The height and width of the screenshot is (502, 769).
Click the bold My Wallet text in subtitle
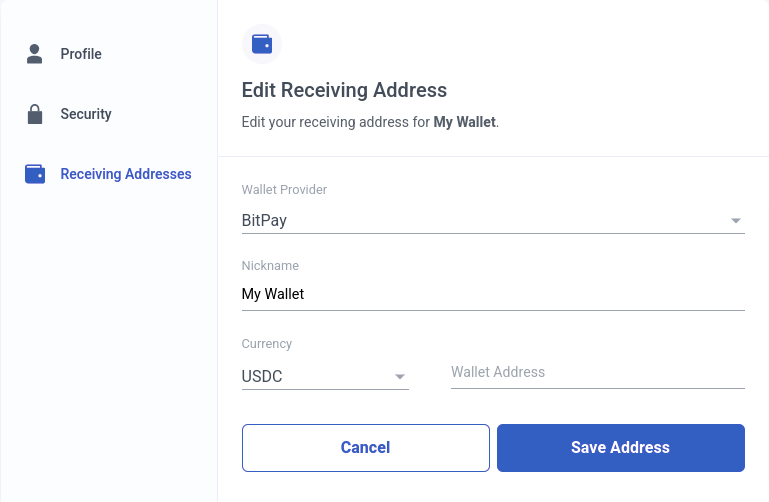(x=464, y=122)
